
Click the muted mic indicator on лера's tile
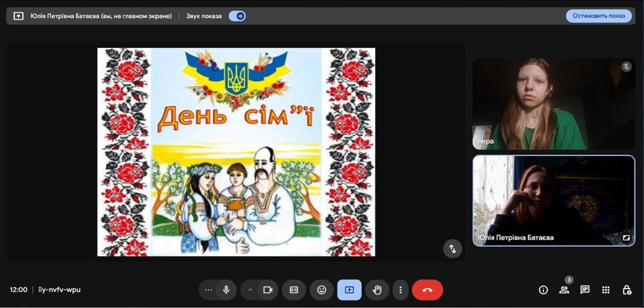click(x=626, y=67)
